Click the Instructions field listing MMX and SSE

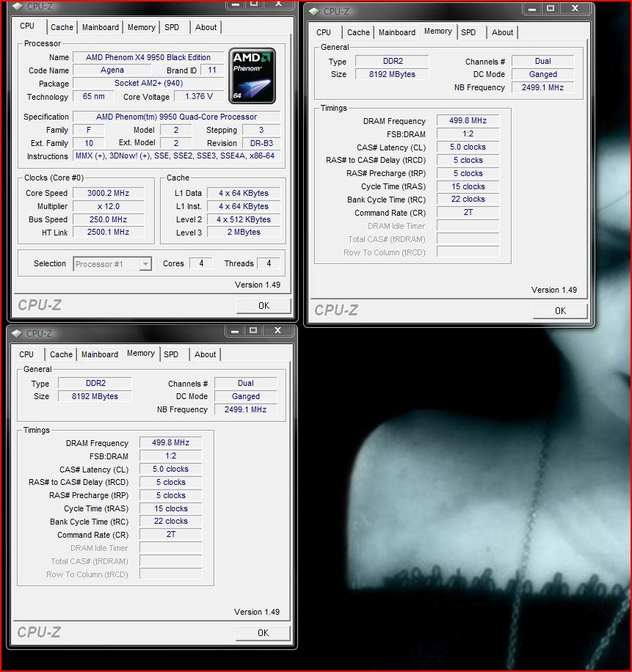(x=177, y=156)
